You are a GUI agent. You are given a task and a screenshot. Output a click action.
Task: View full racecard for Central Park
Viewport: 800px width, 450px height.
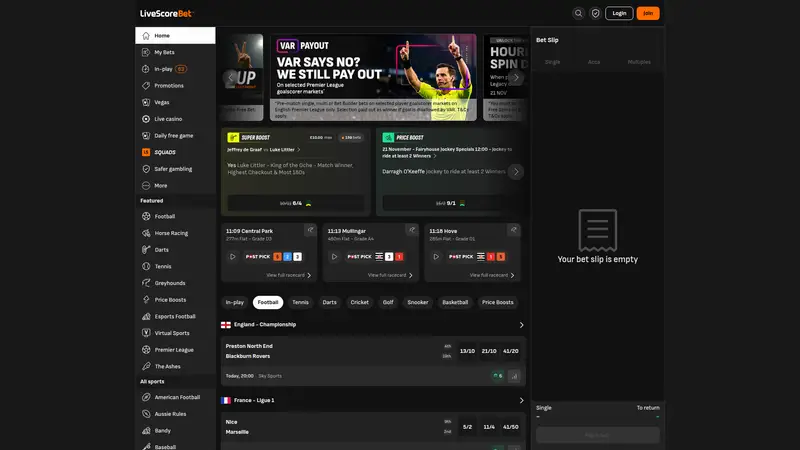[x=289, y=276]
